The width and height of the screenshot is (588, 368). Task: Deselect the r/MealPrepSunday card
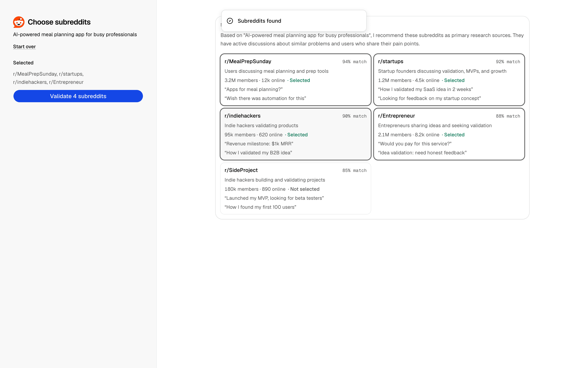pos(295,80)
